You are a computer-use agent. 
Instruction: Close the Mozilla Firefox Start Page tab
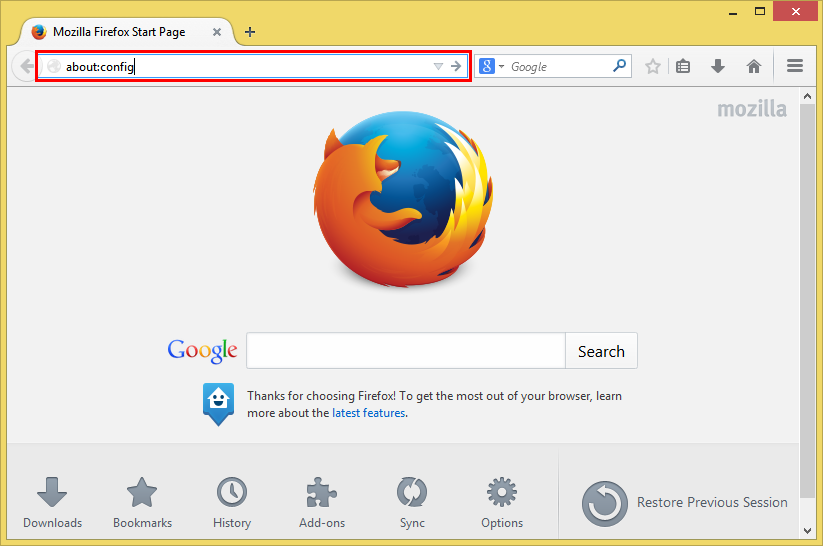click(x=217, y=32)
